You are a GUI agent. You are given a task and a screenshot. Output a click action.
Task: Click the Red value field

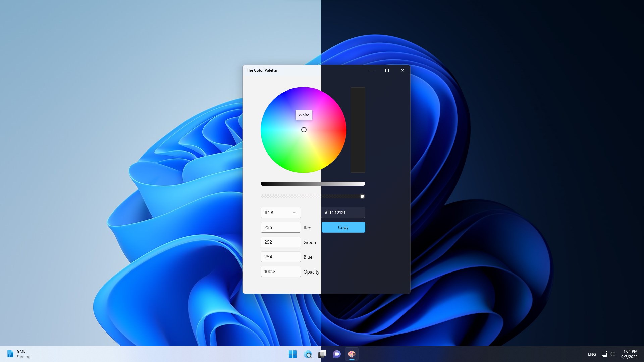(280, 227)
